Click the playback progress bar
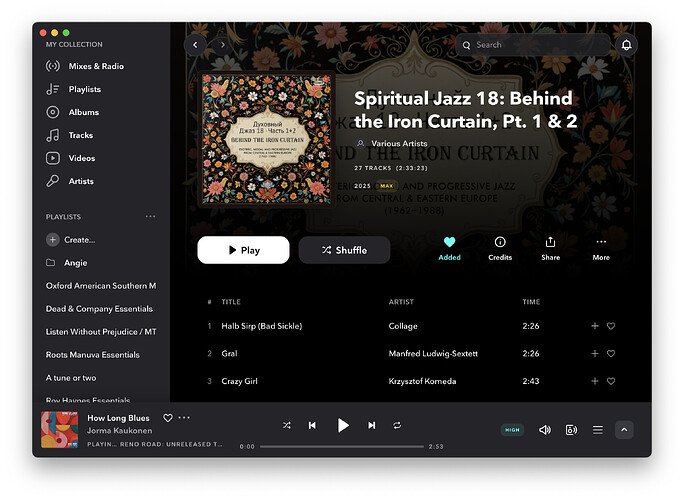 [342, 446]
